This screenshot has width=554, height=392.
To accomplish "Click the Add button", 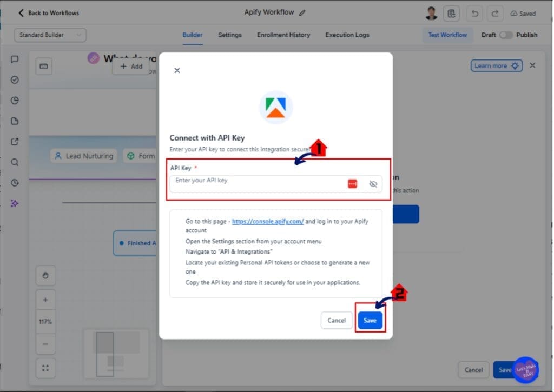I will coord(131,67).
